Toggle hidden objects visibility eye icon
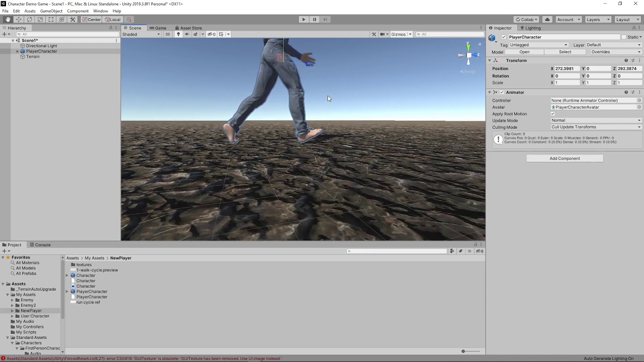The image size is (644, 362). click(x=212, y=34)
